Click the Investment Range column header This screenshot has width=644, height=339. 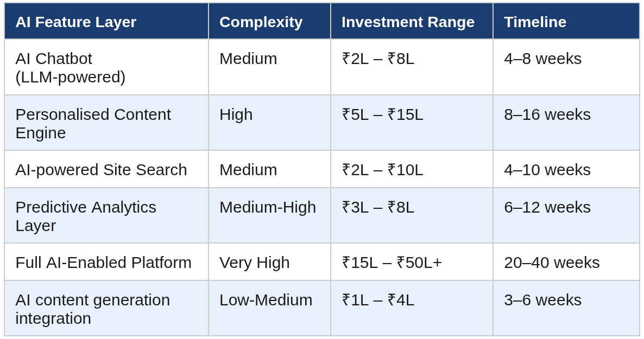408,22
